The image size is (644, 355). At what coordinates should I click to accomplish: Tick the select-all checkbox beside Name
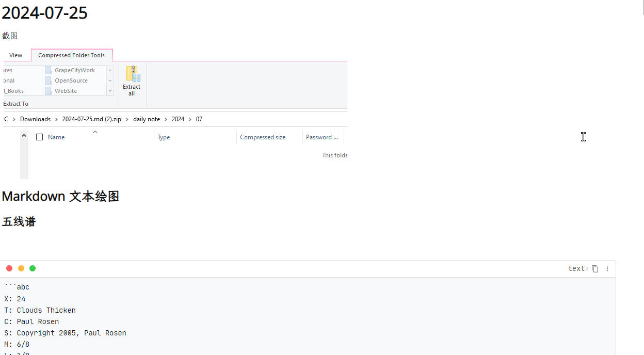(x=39, y=137)
